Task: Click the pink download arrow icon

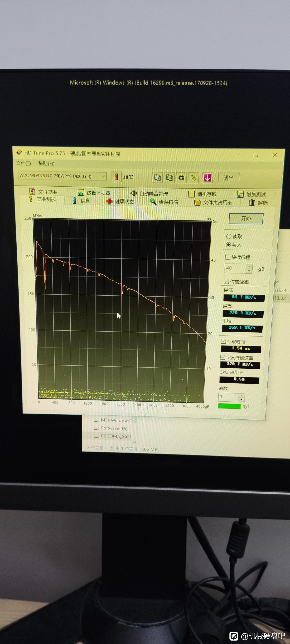Action: point(207,178)
